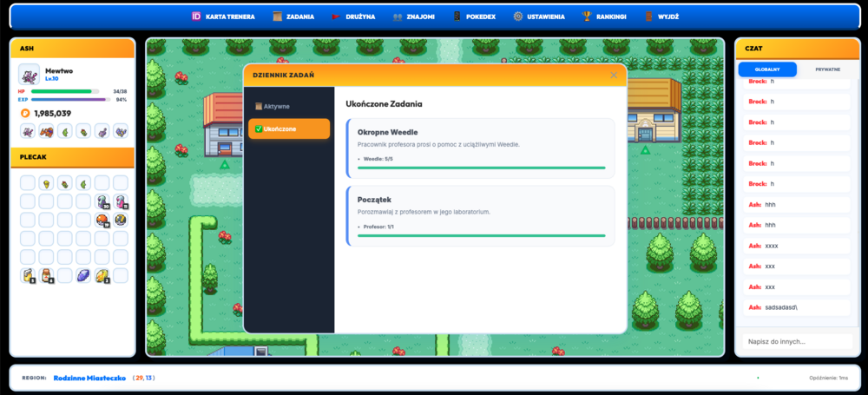Screen dimensions: 868x395
Task: Select the yellow jar item with count 5
Action: [x=28, y=275]
